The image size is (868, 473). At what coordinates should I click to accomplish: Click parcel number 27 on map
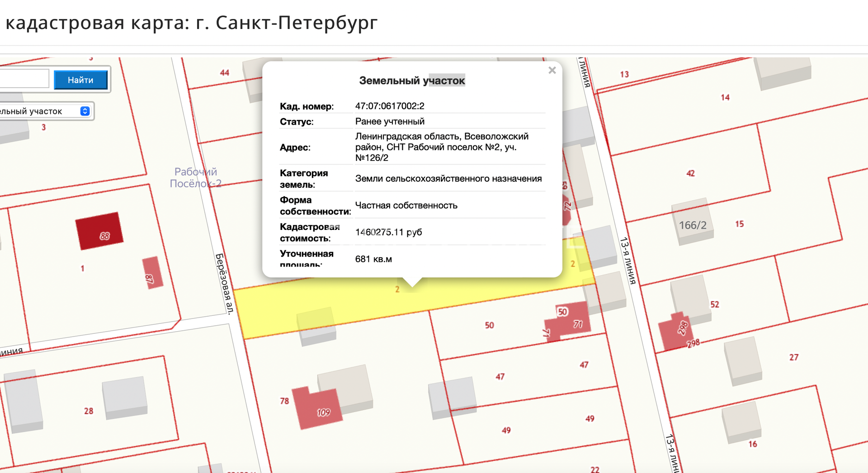794,357
